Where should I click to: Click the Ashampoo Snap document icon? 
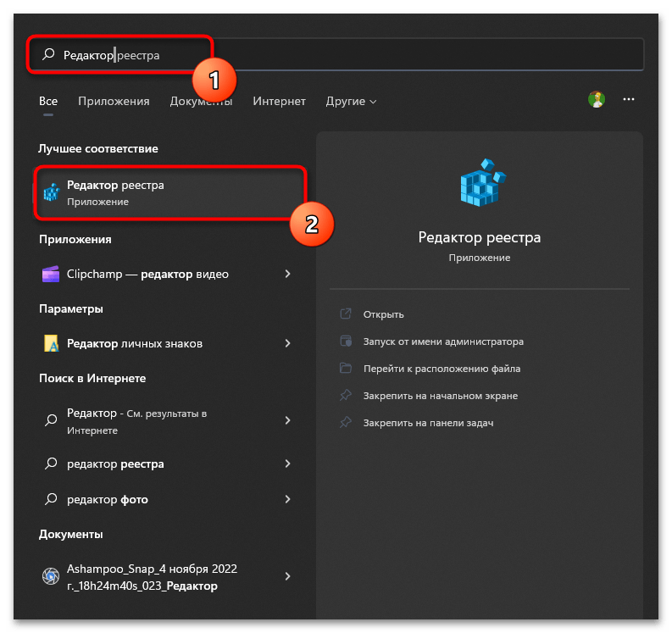tap(51, 576)
